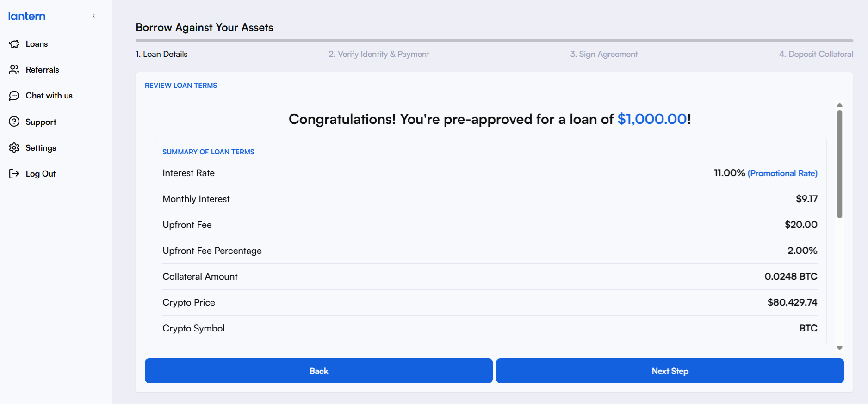Click the scroll-down arrow on loan summary
The height and width of the screenshot is (404, 868).
pyautogui.click(x=839, y=347)
